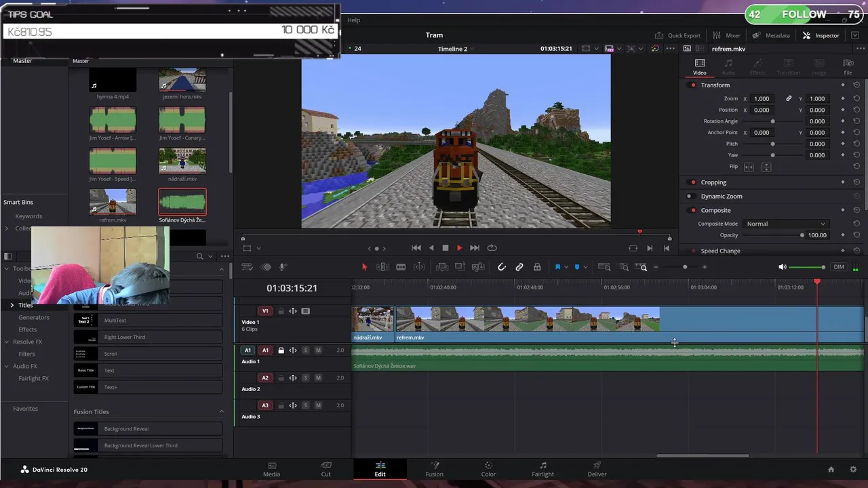Viewport: 868px width, 488px height.
Task: Open Timeline View Options icon
Action: coord(248,267)
